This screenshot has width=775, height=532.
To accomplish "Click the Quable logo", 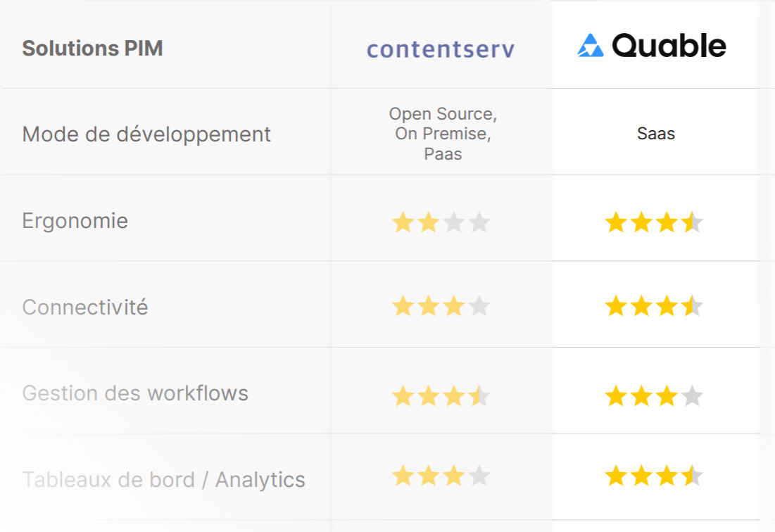I will click(x=651, y=46).
